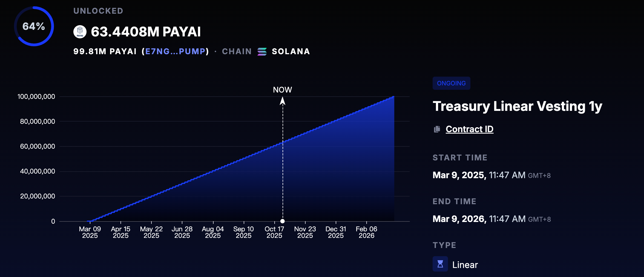Select the SOLANA chain label
Image resolution: width=644 pixels, height=277 pixels.
(291, 51)
